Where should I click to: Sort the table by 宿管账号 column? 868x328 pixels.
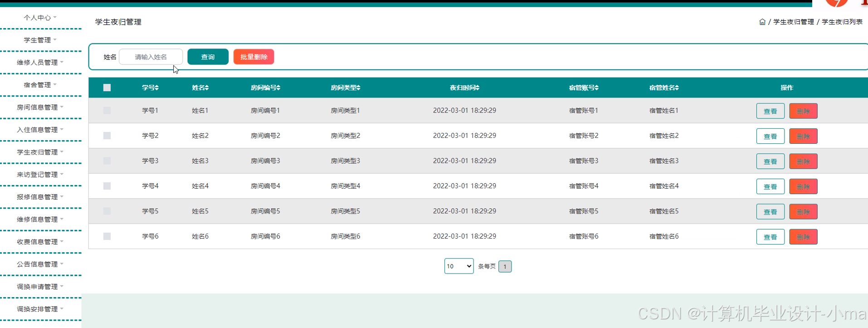coord(584,88)
